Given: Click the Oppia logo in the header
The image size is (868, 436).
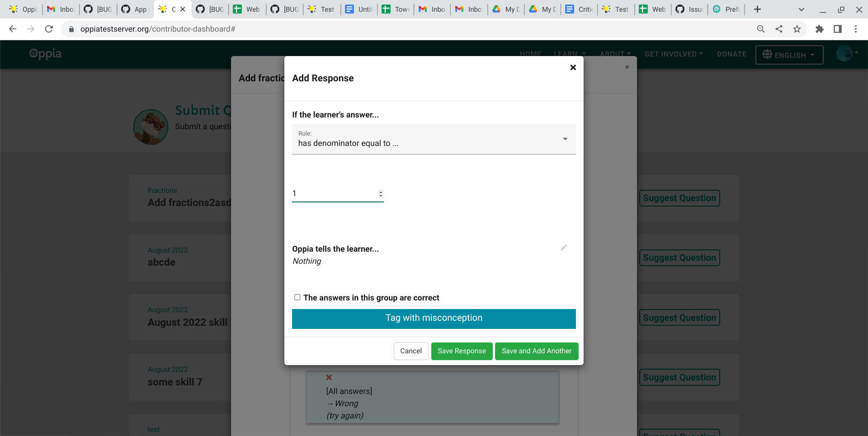Looking at the screenshot, I should pyautogui.click(x=45, y=54).
